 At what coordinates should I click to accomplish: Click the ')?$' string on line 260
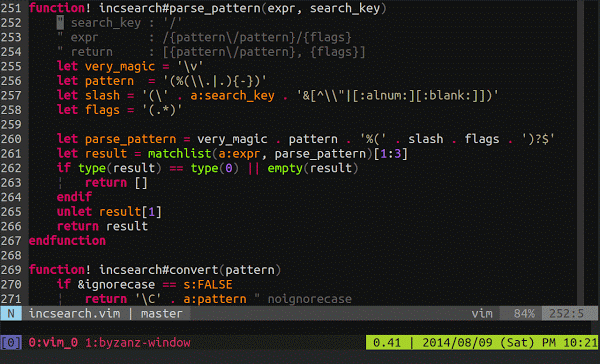pyautogui.click(x=538, y=139)
